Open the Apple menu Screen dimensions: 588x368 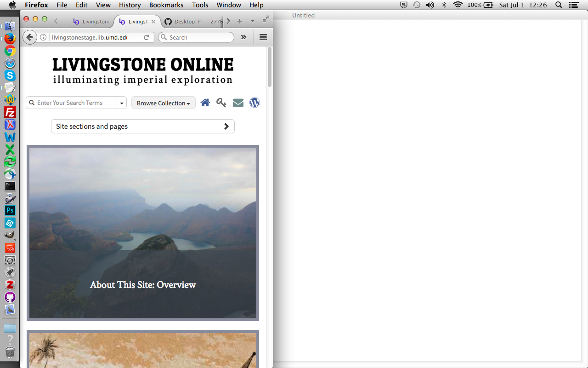[12, 5]
